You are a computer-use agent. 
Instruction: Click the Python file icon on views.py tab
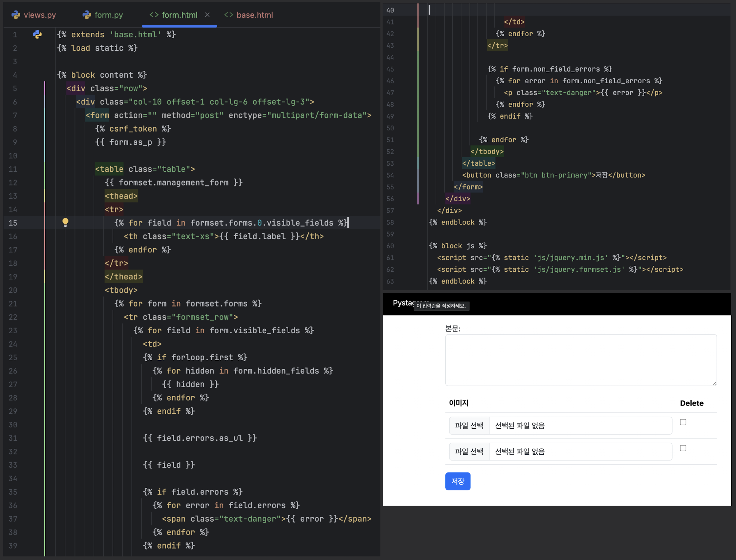click(16, 15)
